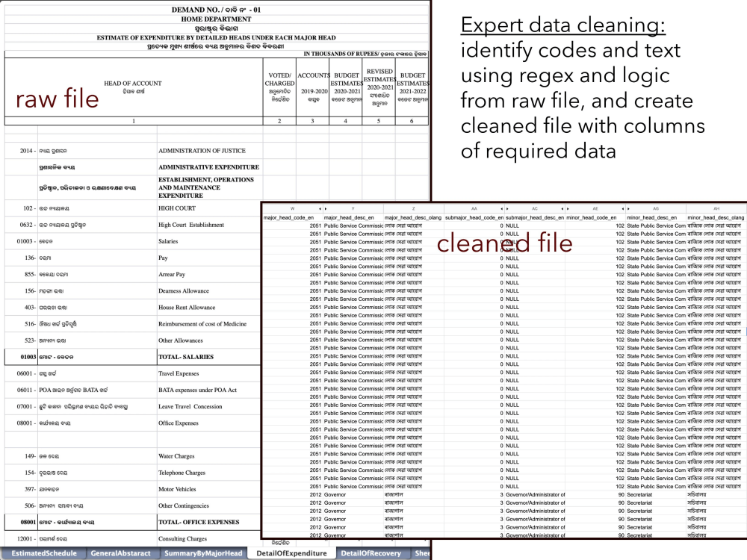This screenshot has height=560, width=747.
Task: Click the BUDGET ESTIMATES 2021-2022 column header
Action: point(412,87)
